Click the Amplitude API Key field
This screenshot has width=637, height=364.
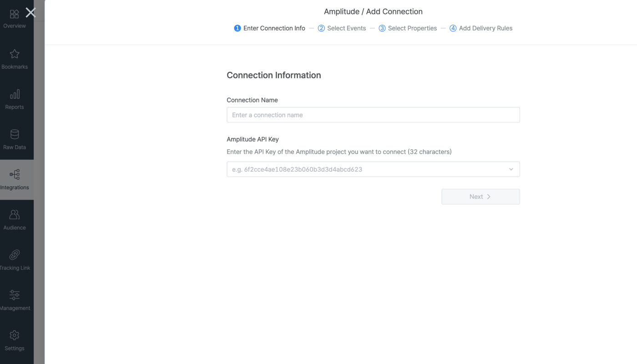click(x=373, y=169)
